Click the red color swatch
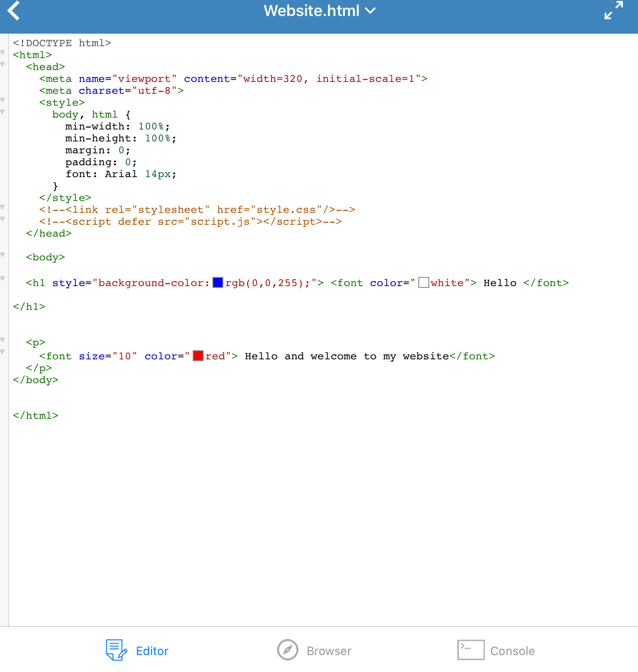The image size is (638, 672). 198,356
